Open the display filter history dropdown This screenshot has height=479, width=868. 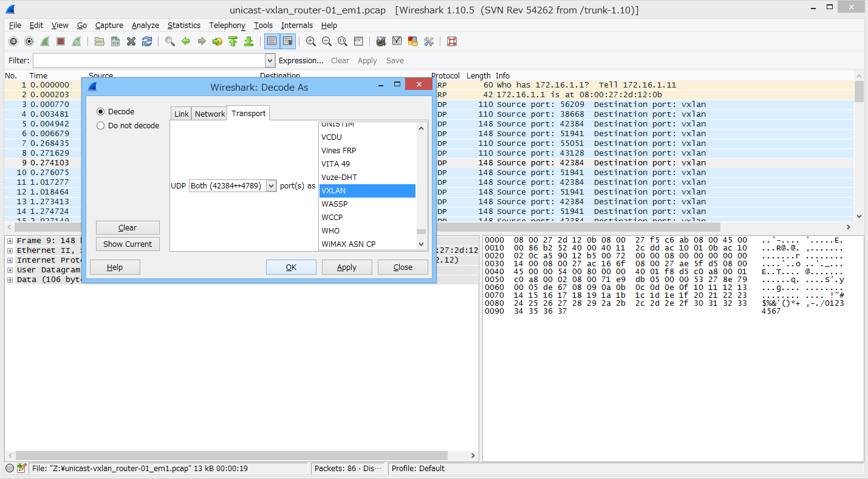pos(270,60)
